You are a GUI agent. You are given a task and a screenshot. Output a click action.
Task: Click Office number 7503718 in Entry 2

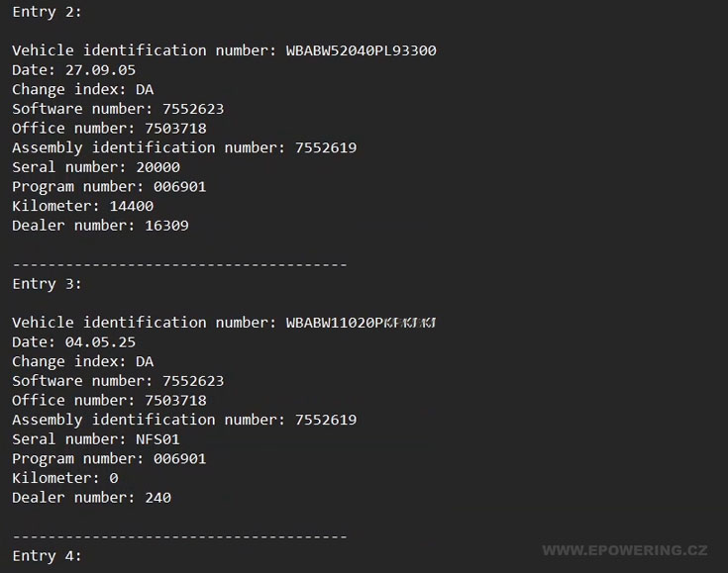click(x=109, y=129)
